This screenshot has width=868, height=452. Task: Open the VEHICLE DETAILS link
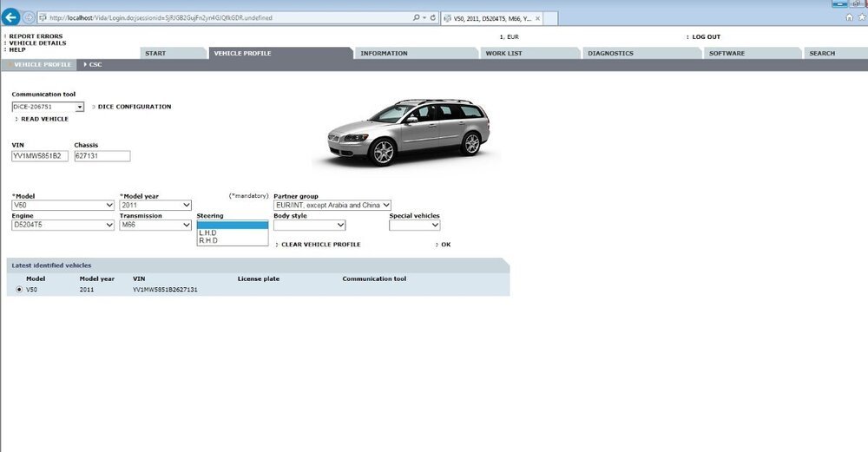pyautogui.click(x=37, y=43)
